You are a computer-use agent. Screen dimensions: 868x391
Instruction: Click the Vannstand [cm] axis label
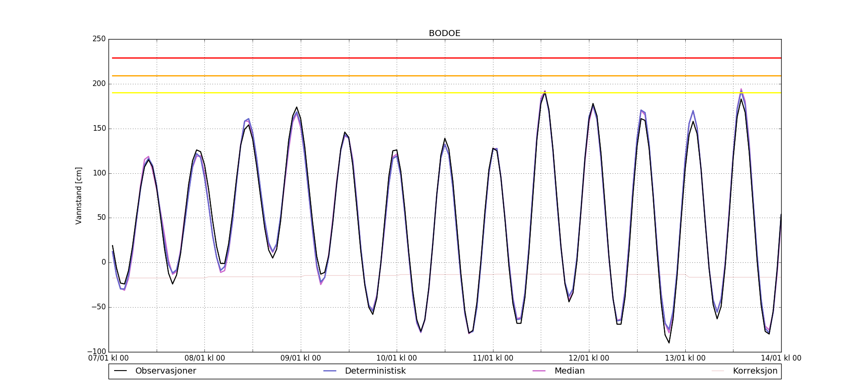pyautogui.click(x=79, y=195)
